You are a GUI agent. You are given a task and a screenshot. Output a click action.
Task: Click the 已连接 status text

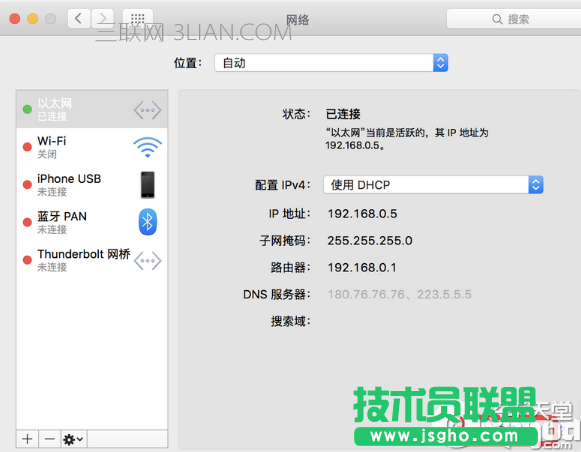[343, 114]
